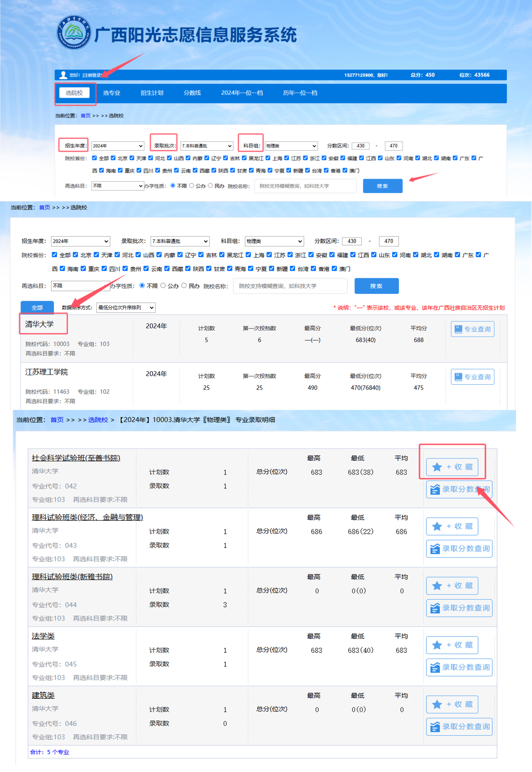This screenshot has width=532, height=772.
Task: Select 不限 办学性质 radio under navigation tabs
Action: pos(173,185)
